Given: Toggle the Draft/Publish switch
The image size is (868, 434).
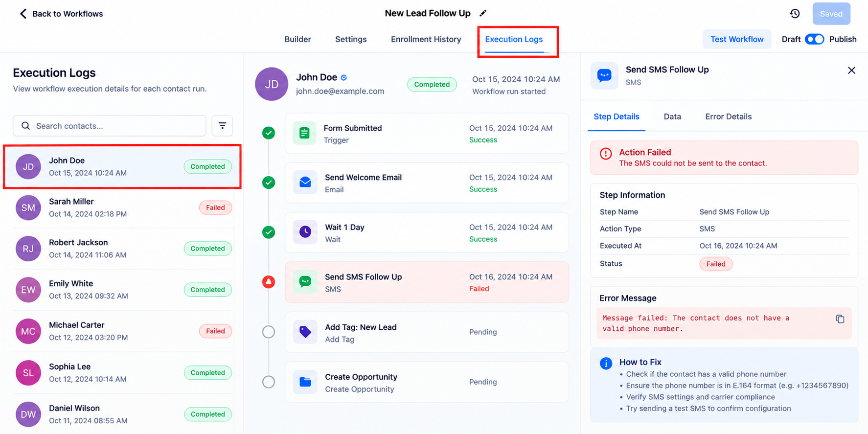Looking at the screenshot, I should pyautogui.click(x=815, y=39).
